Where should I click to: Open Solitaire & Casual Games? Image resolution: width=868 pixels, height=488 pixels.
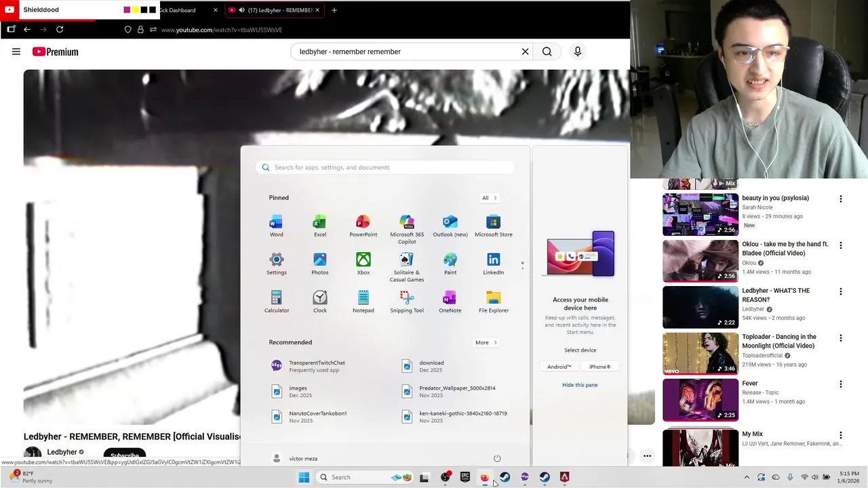[406, 268]
